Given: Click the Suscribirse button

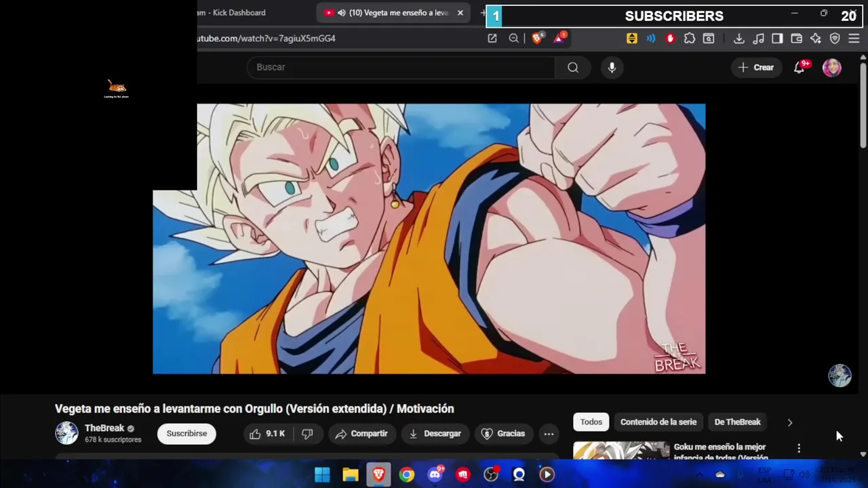Looking at the screenshot, I should point(186,434).
